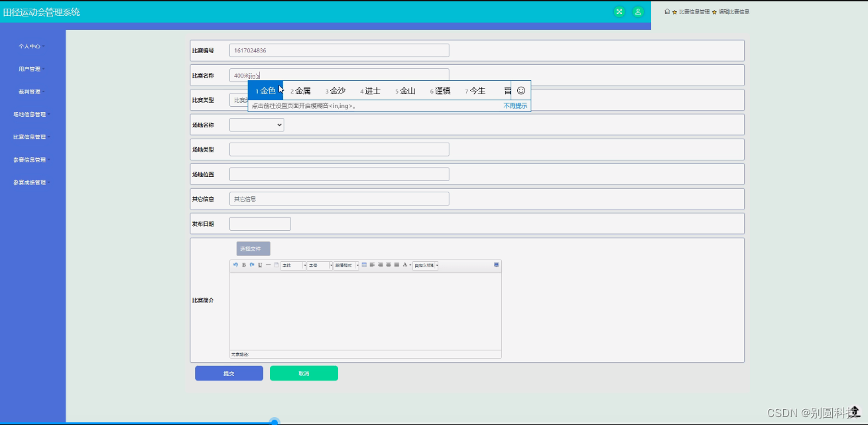Image resolution: width=868 pixels, height=425 pixels.
Task: Expand the 裁判管理 sidebar menu
Action: pyautogui.click(x=32, y=91)
